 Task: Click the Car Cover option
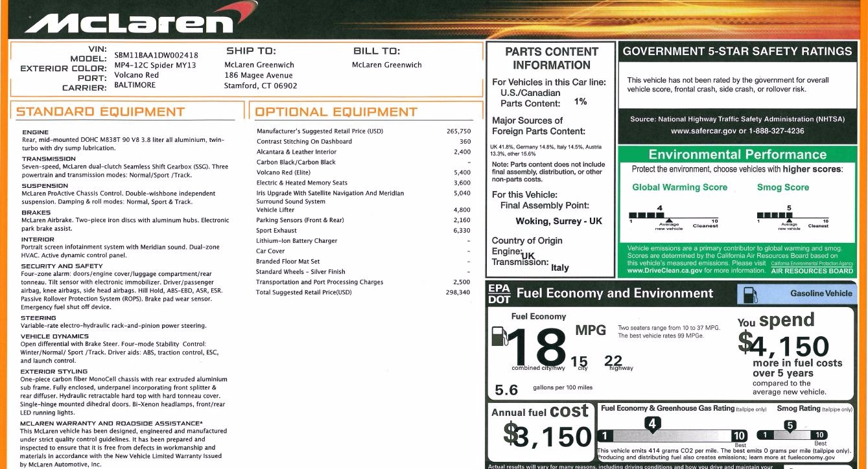coord(270,251)
